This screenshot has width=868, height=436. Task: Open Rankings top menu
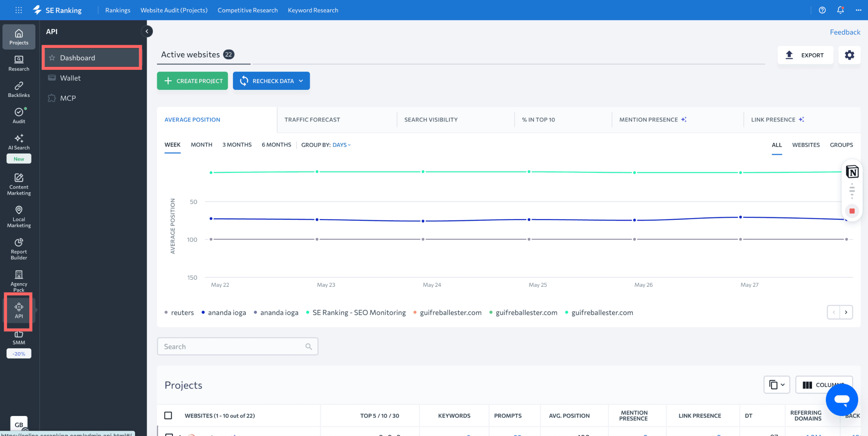coord(118,10)
